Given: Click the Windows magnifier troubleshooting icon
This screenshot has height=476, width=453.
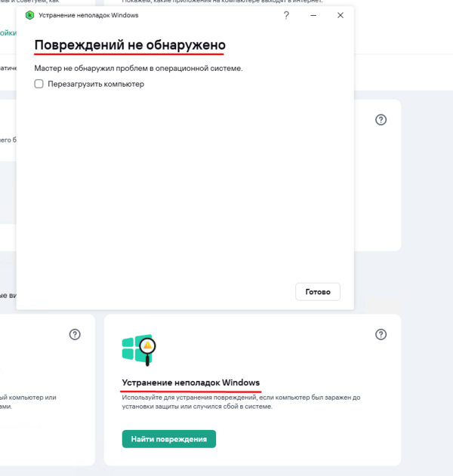Looking at the screenshot, I should point(139,350).
